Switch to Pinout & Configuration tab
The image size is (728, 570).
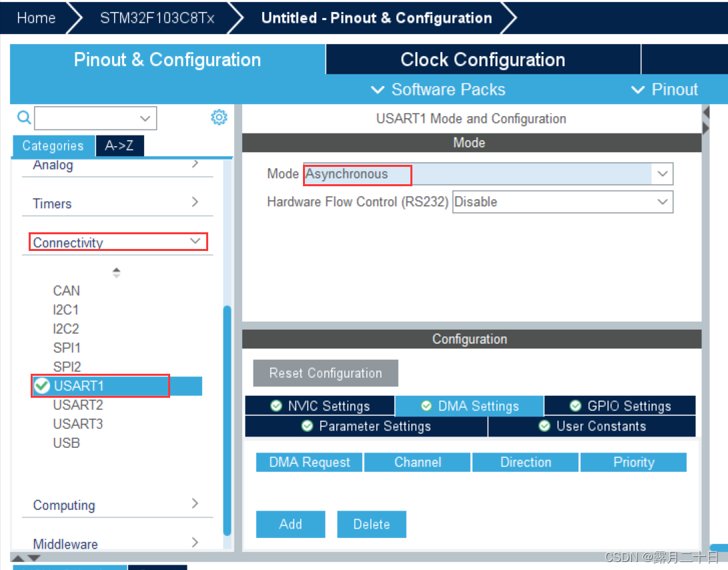coord(167,59)
